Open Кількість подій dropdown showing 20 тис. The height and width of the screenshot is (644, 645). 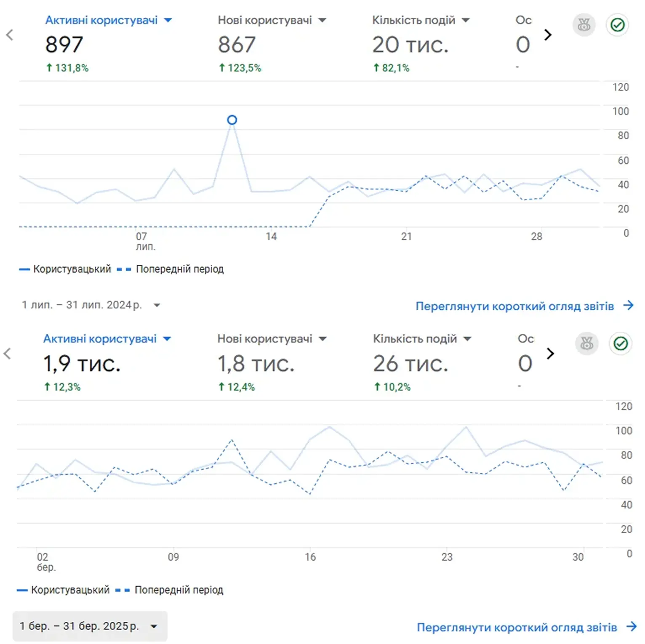(x=466, y=20)
